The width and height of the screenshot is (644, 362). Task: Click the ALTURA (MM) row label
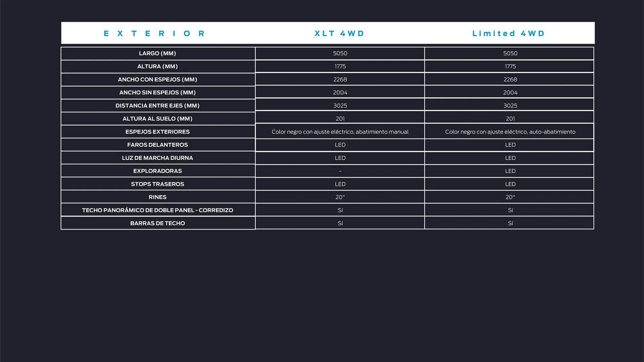157,66
